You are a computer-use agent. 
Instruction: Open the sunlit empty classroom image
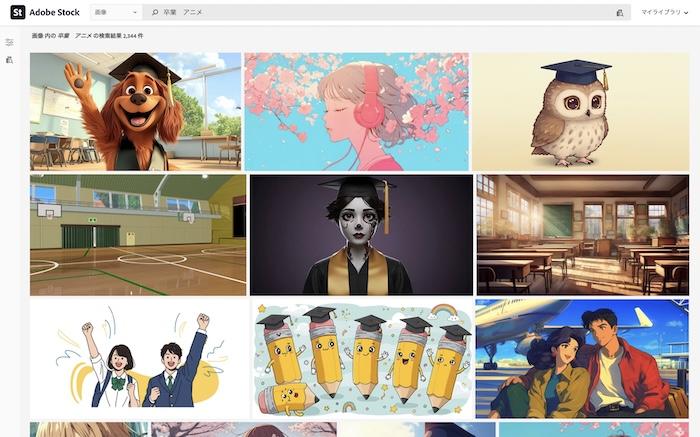[x=583, y=235]
